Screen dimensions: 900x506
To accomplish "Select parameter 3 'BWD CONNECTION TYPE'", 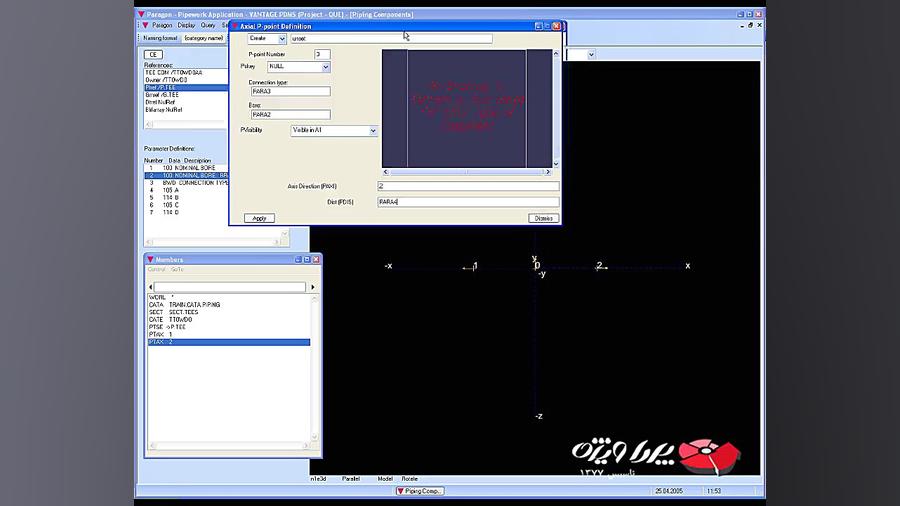I will tap(186, 182).
